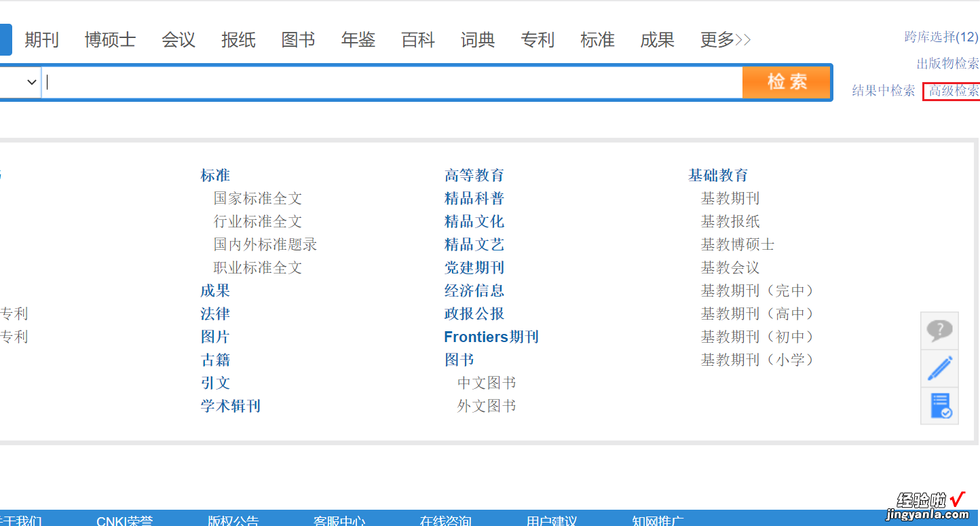Open the 基教报纸 link

click(x=730, y=221)
